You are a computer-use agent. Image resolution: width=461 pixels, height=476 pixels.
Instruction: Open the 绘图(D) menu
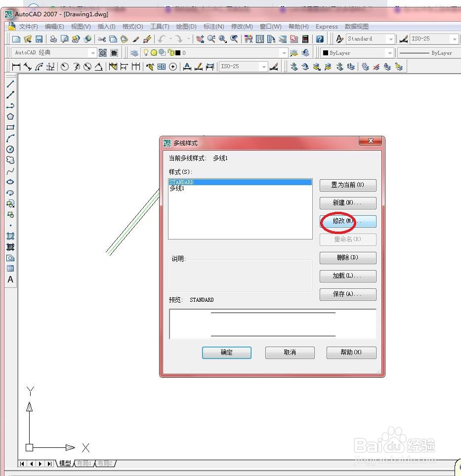coord(186,27)
